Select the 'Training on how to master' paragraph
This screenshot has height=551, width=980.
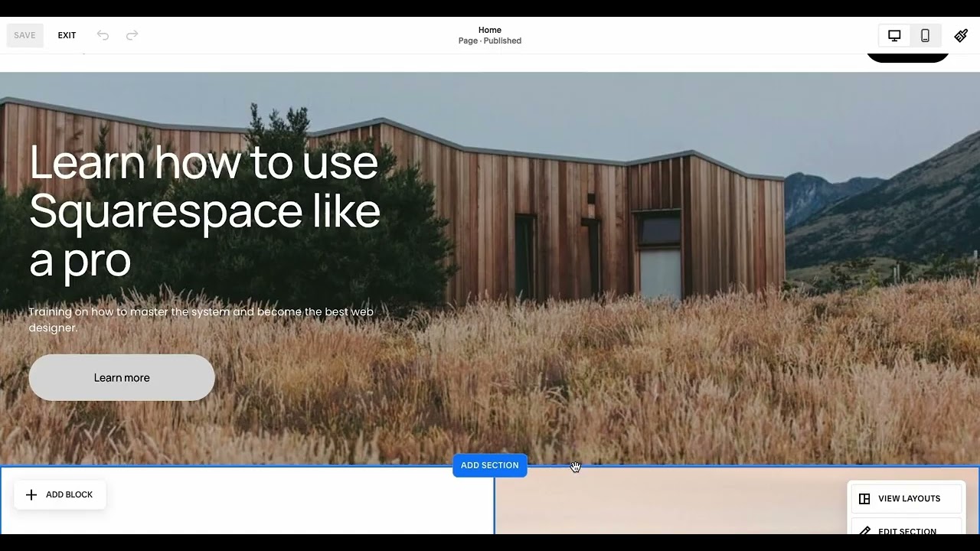tap(201, 320)
